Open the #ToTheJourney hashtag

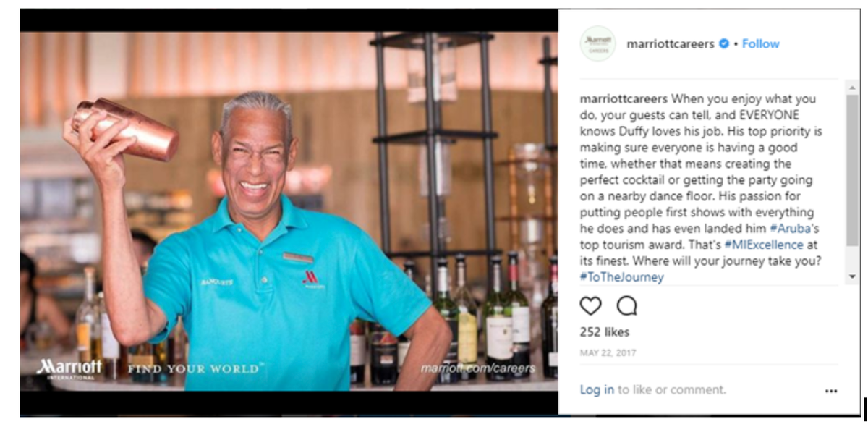coord(621,277)
